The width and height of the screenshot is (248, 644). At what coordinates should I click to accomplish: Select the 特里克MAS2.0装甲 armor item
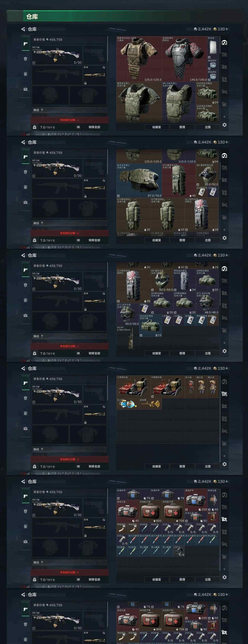point(139,59)
